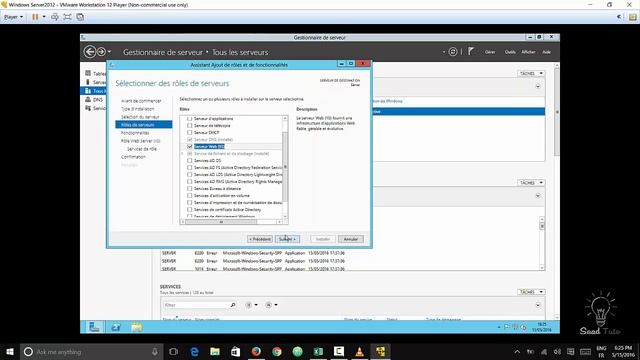Viewport: 640px width, 360px height.
Task: Check the Services AD FS role
Action: pyautogui.click(x=189, y=167)
